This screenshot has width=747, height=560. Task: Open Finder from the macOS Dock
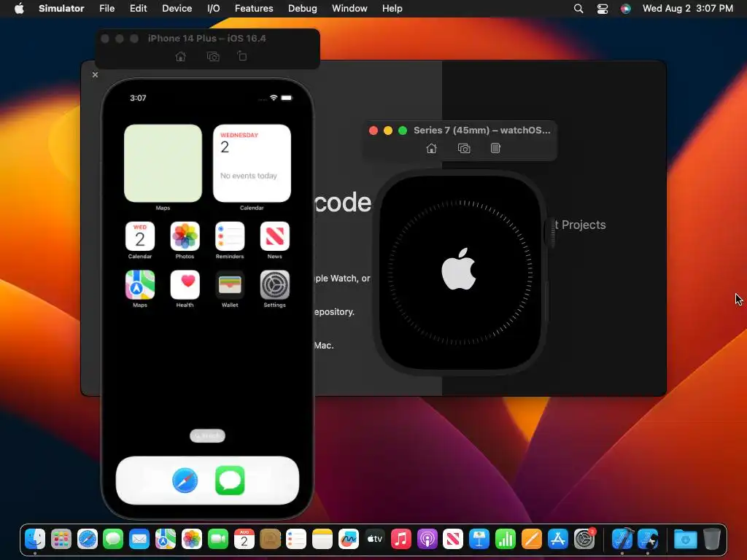(x=35, y=539)
